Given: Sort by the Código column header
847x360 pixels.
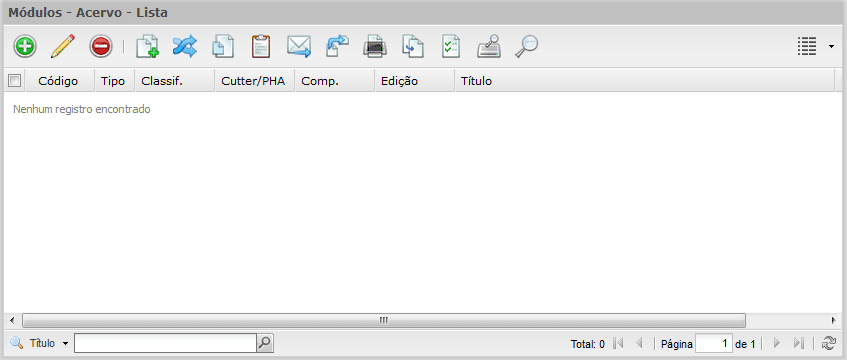Looking at the screenshot, I should point(58,81).
